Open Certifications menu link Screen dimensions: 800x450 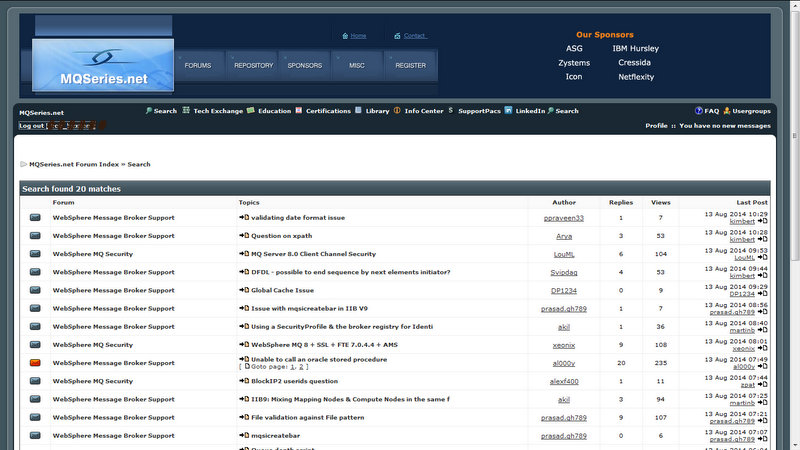click(328, 111)
